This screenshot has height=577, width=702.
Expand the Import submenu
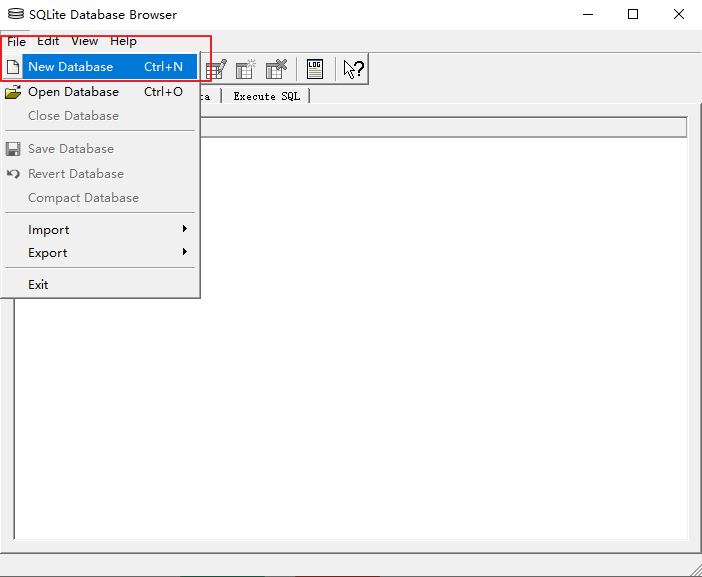101,230
